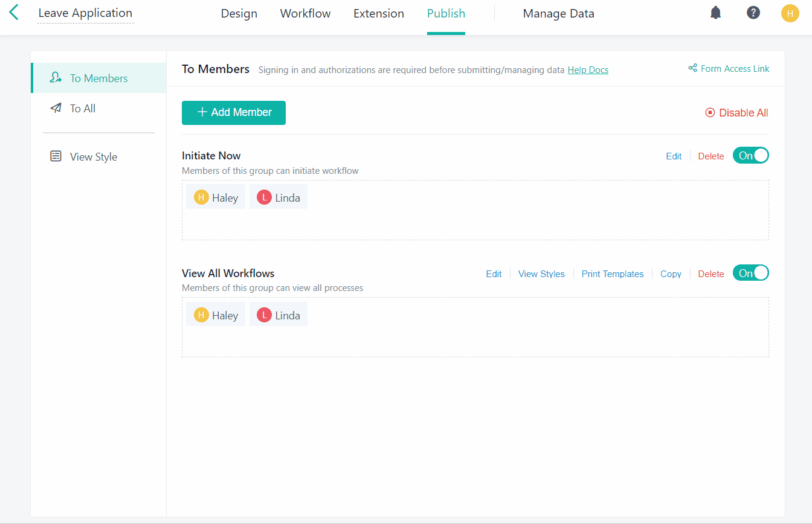The height and width of the screenshot is (524, 812).
Task: Open the Manage Data tab
Action: 558,13
